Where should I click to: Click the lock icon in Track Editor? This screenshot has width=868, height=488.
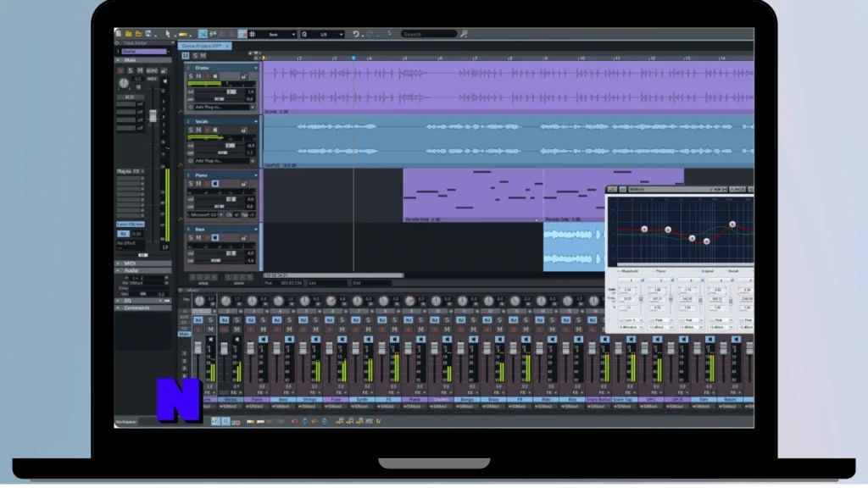[x=164, y=71]
